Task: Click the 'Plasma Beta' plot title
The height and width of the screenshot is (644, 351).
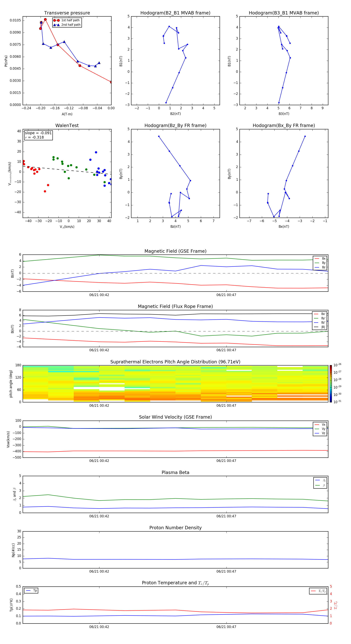Action: (175, 473)
